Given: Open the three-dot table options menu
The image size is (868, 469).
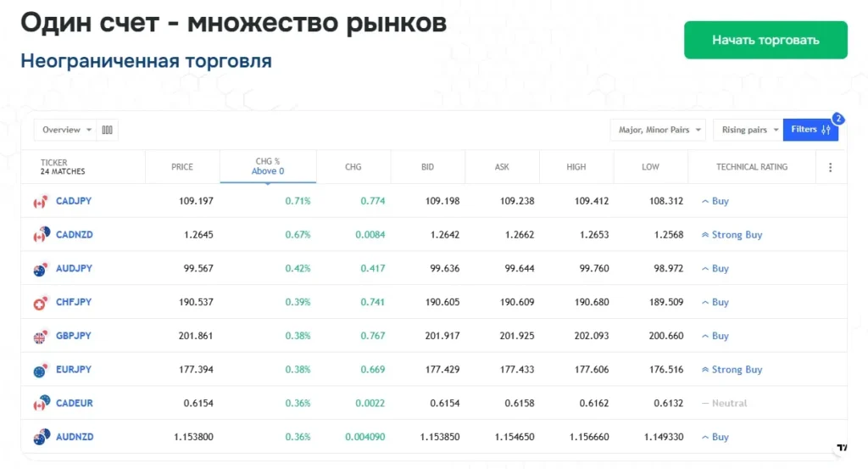Looking at the screenshot, I should 831,167.
